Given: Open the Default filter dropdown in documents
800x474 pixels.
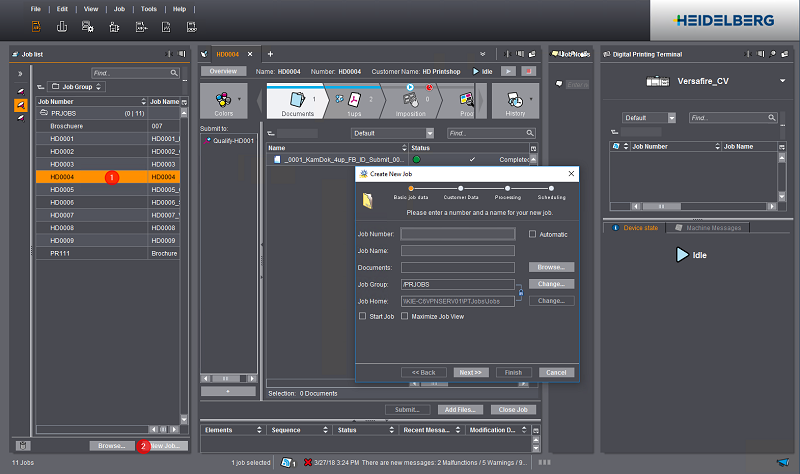Looking at the screenshot, I should point(392,133).
